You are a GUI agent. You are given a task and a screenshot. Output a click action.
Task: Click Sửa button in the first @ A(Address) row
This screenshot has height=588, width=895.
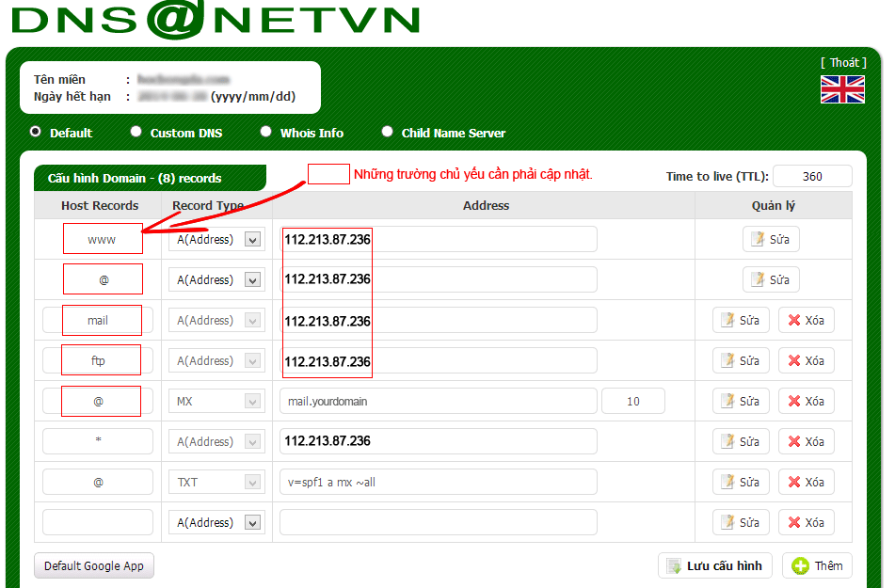(771, 279)
